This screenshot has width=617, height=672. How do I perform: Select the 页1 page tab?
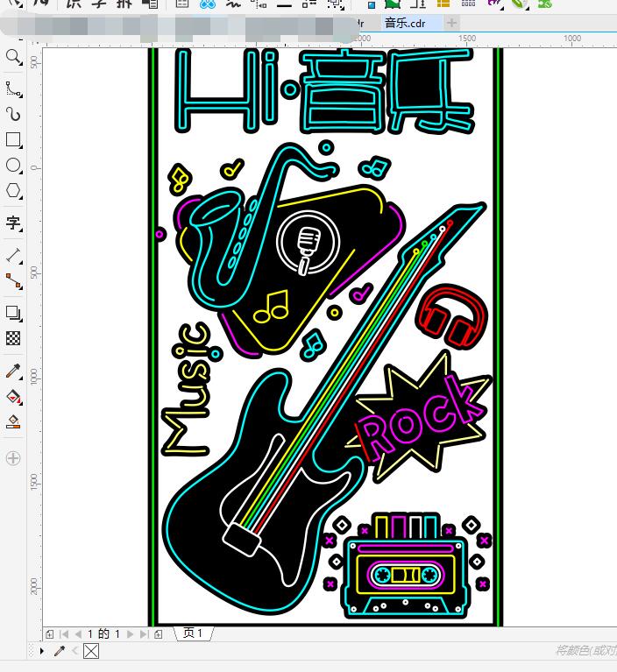tap(193, 633)
